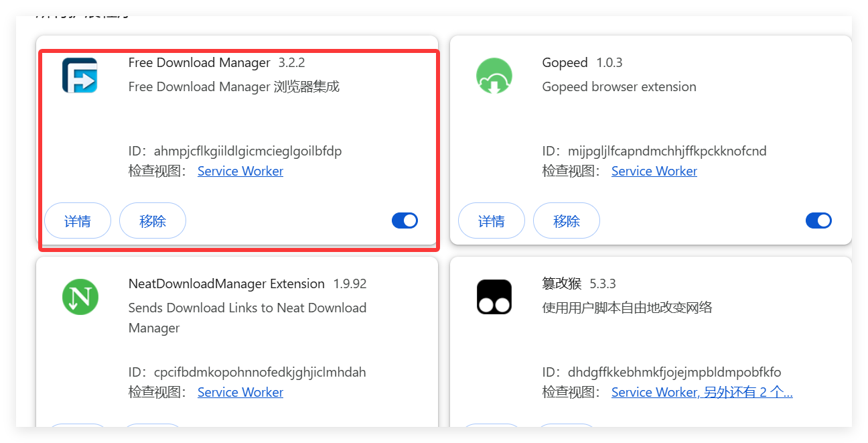This screenshot has height=443, width=868.
Task: Open the Gopeed details button
Action: [492, 220]
